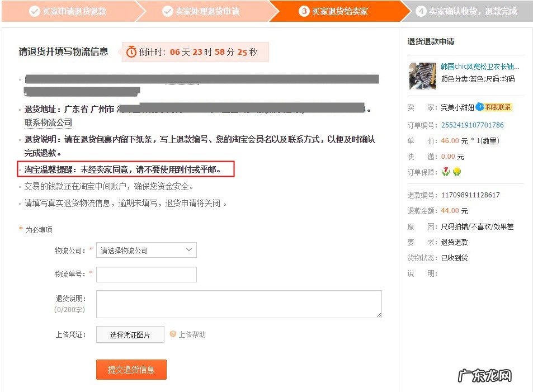Viewport: 533px width, 392px height.
Task: Click the checkmark icon on 卖家处理退货申请 step
Action: coord(168,11)
